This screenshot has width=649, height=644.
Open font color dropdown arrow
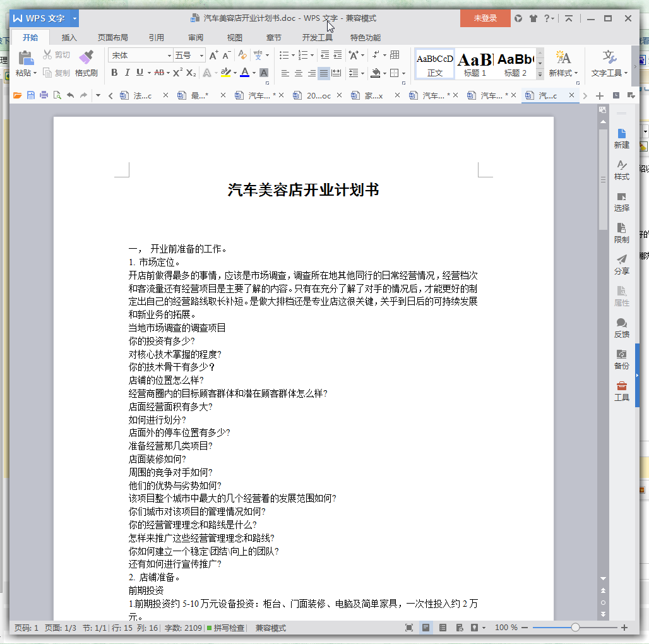(254, 73)
